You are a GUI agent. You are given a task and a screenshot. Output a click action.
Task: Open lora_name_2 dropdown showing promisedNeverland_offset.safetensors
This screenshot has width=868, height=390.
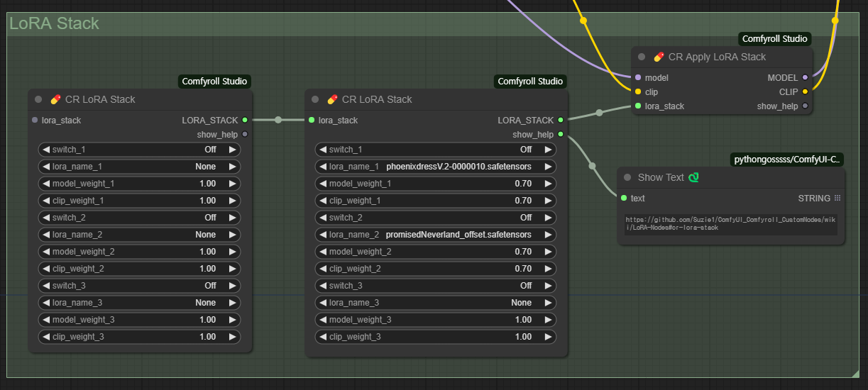(435, 235)
